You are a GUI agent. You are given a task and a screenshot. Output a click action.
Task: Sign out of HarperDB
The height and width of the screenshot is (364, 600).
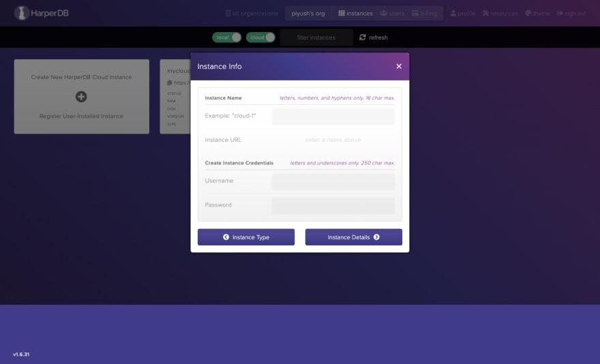pos(571,14)
